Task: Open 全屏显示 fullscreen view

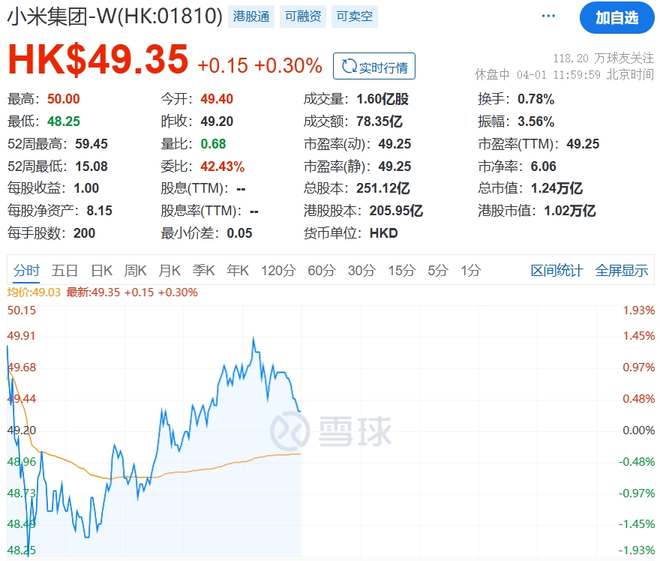Action: coord(622,270)
